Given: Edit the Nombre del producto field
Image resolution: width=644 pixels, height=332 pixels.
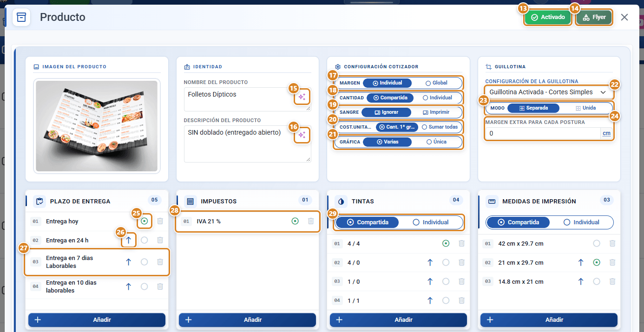Looking at the screenshot, I should coord(248,99).
